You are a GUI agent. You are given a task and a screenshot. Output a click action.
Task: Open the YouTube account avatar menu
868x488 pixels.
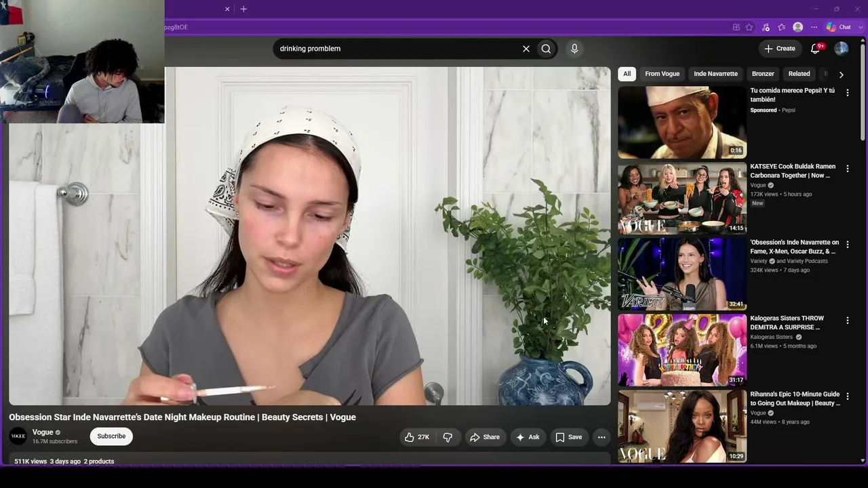pyautogui.click(x=842, y=49)
